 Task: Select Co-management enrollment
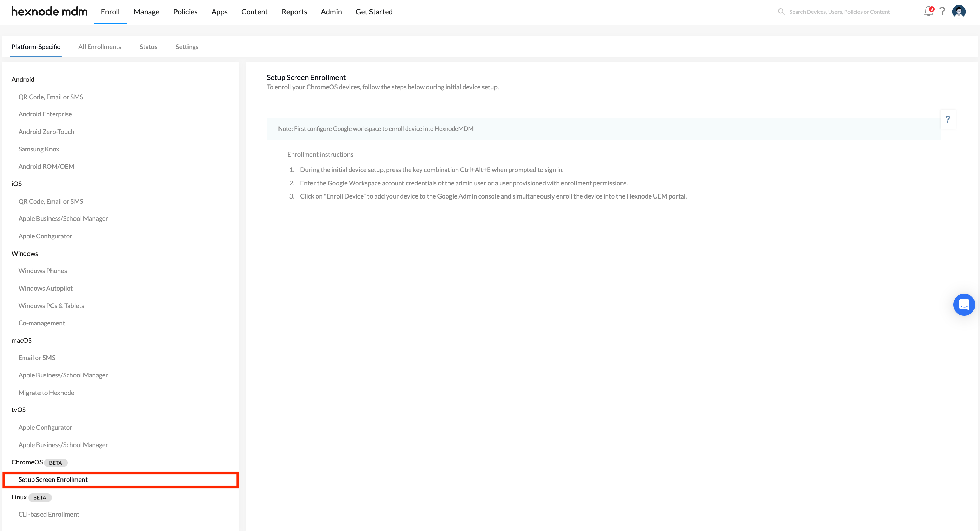point(42,323)
